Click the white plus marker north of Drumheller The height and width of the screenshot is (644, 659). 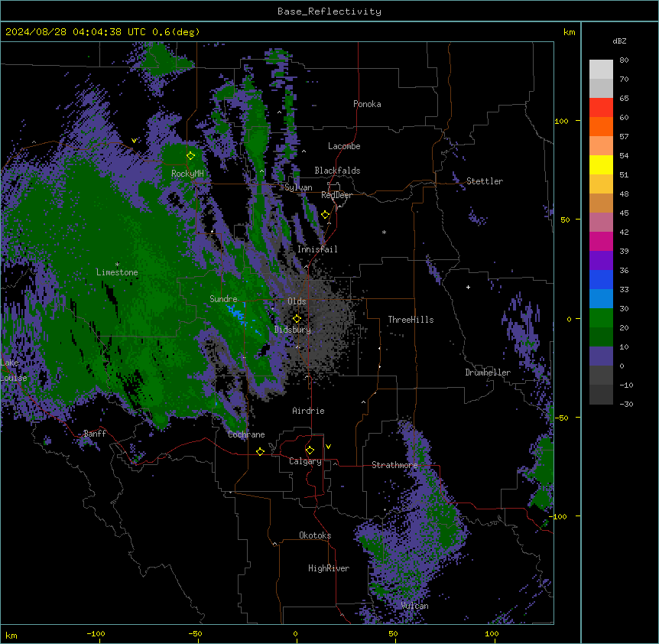click(x=468, y=287)
